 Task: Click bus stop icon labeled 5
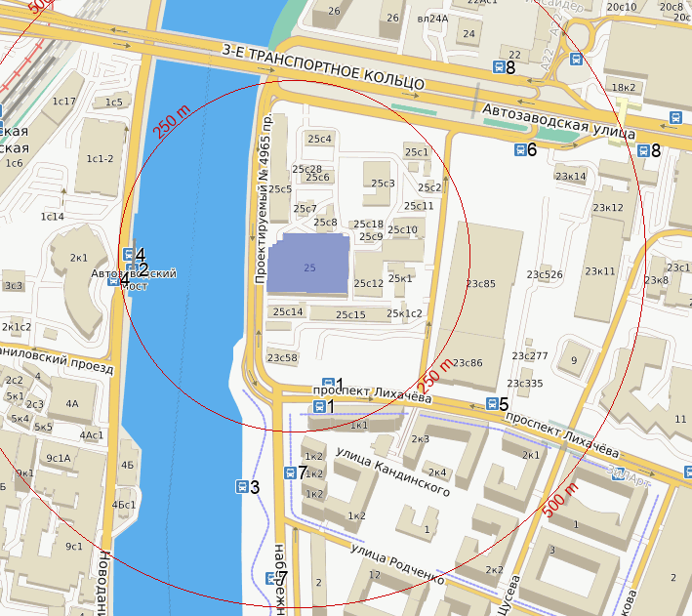click(492, 403)
